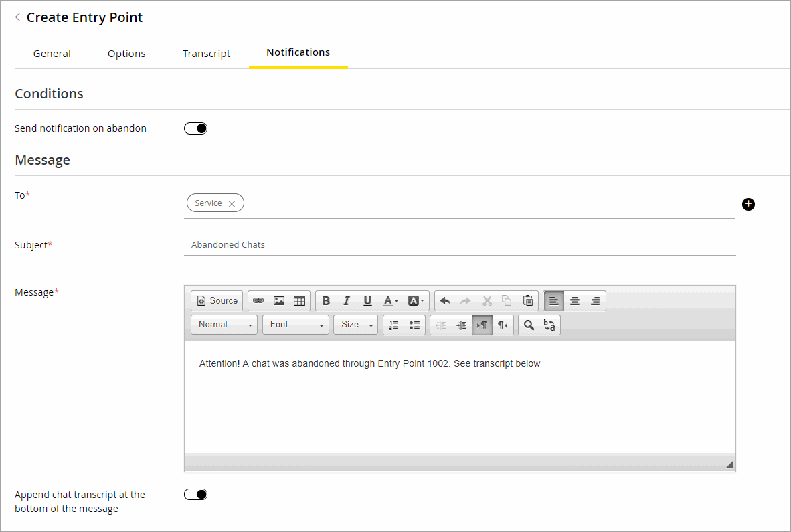
Task: Insert a table into the message
Action: [x=300, y=301]
